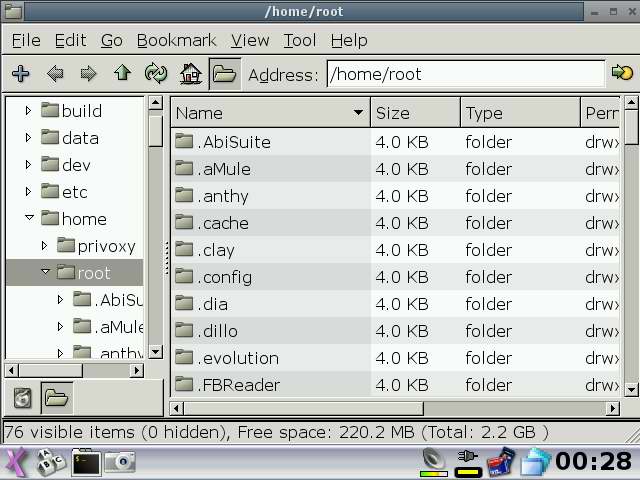Click the New Tab plus icon
This screenshot has width=640, height=480.
tap(20, 74)
